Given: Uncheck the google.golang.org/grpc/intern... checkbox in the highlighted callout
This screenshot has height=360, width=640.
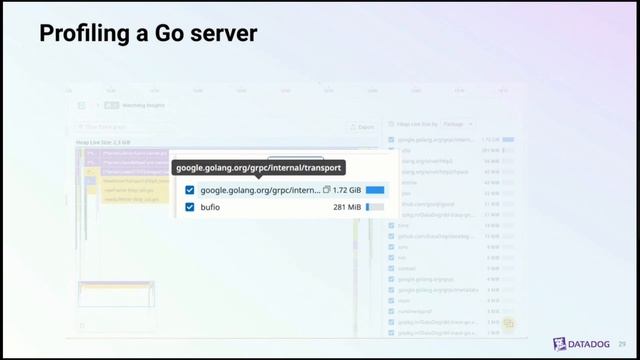Looking at the screenshot, I should click(x=189, y=190).
